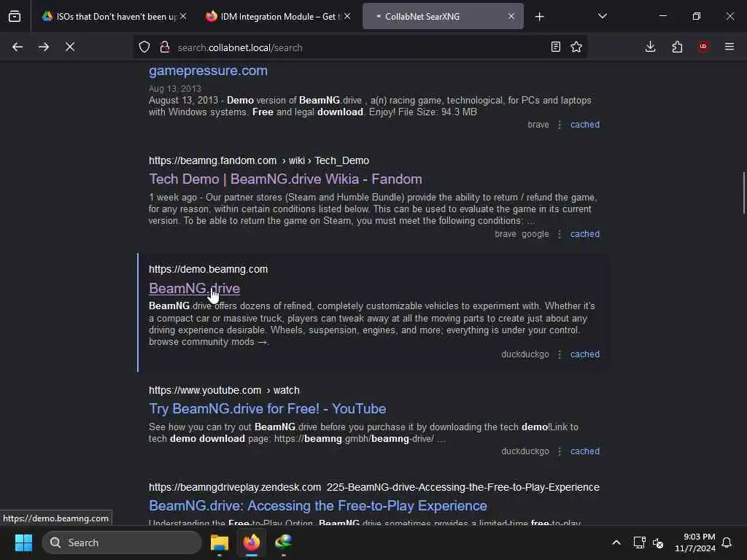The image size is (747, 560).
Task: Open gamepressure.com result link
Action: [208, 71]
